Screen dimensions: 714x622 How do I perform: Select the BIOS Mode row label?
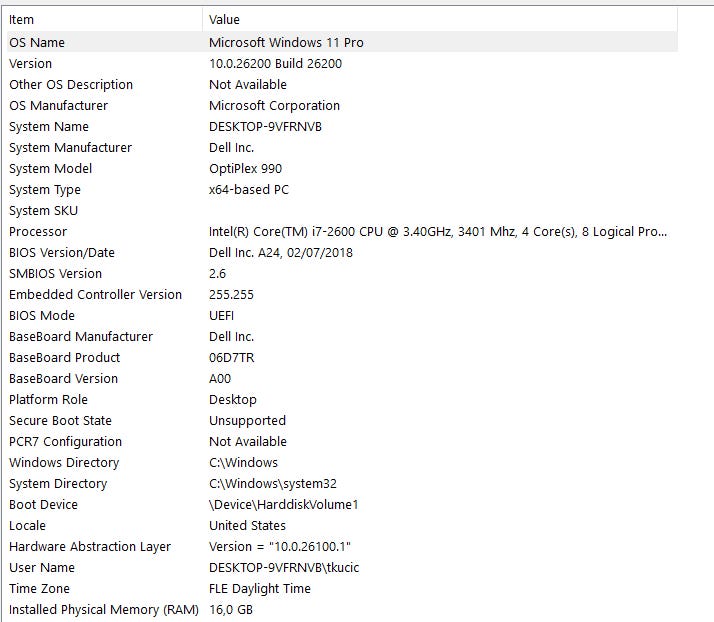pos(42,316)
